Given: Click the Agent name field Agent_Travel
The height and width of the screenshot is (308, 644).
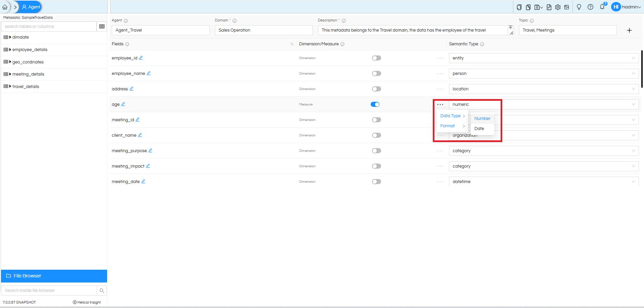Looking at the screenshot, I should (x=161, y=30).
